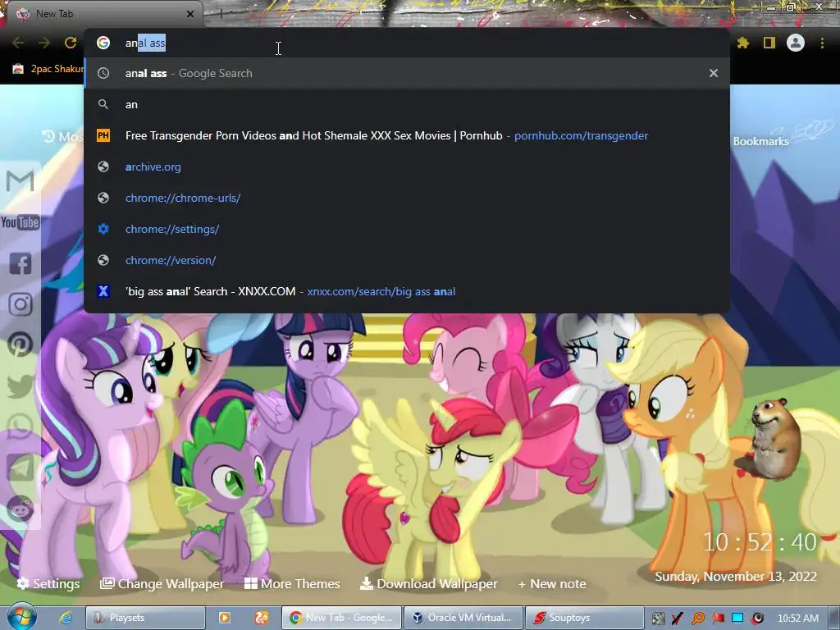Open the Reddit sidebar shortcut
The image size is (840, 630).
point(21,509)
